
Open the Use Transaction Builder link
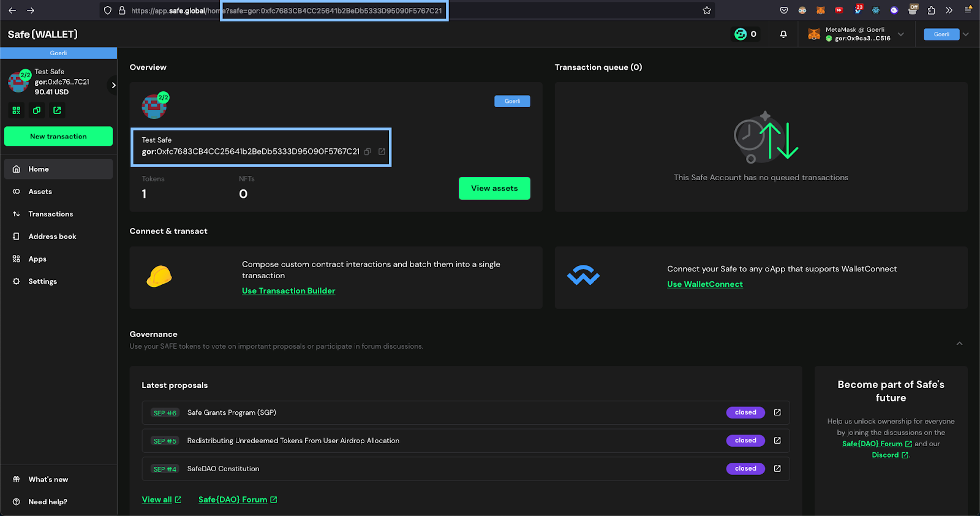(288, 291)
